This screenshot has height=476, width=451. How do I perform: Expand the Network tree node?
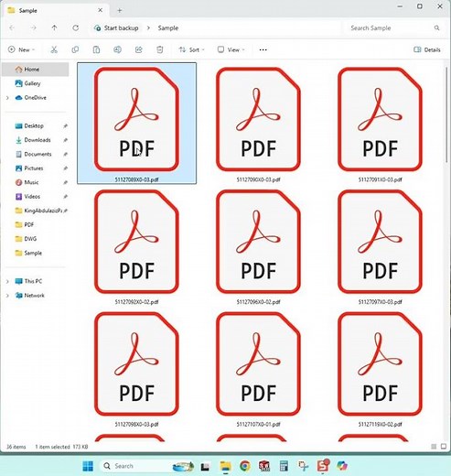[x=7, y=296]
